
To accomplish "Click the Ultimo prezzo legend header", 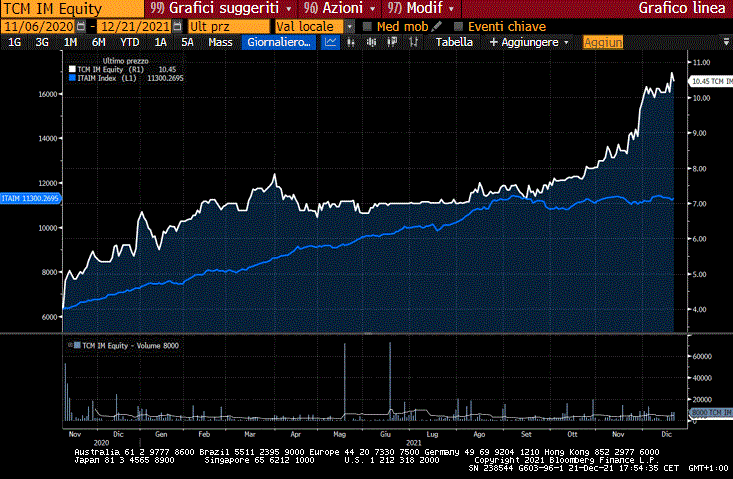I will [125, 61].
